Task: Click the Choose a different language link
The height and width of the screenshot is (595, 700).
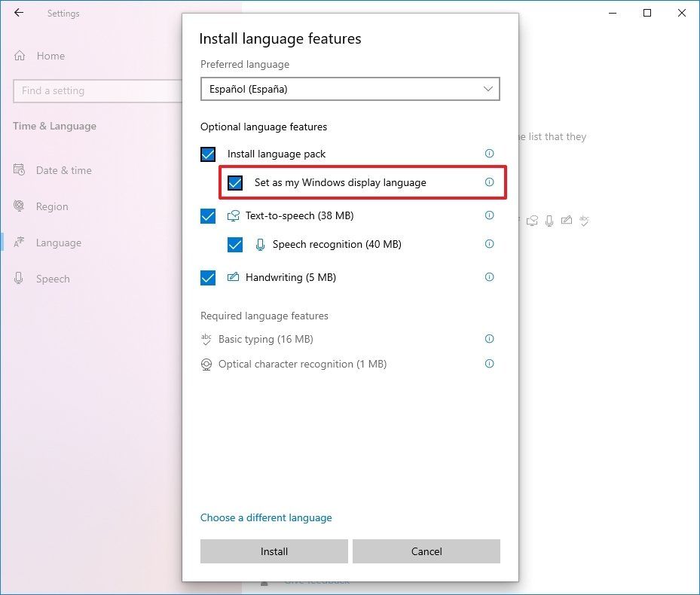Action: pos(266,517)
